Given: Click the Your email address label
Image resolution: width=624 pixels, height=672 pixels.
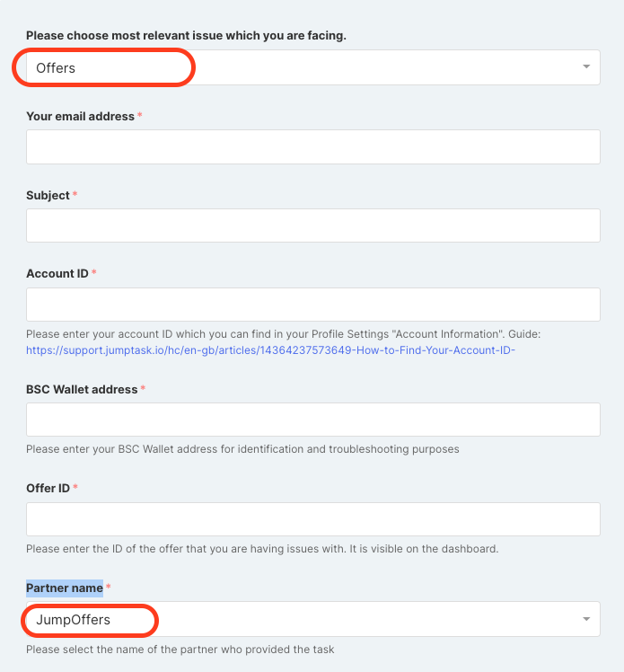Looking at the screenshot, I should pyautogui.click(x=80, y=116).
